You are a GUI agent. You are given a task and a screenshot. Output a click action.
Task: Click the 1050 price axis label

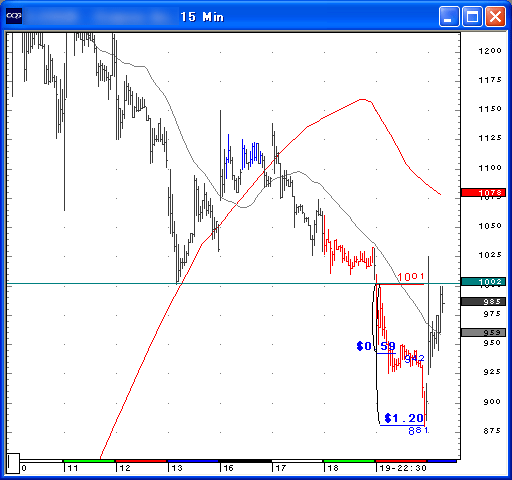click(490, 226)
